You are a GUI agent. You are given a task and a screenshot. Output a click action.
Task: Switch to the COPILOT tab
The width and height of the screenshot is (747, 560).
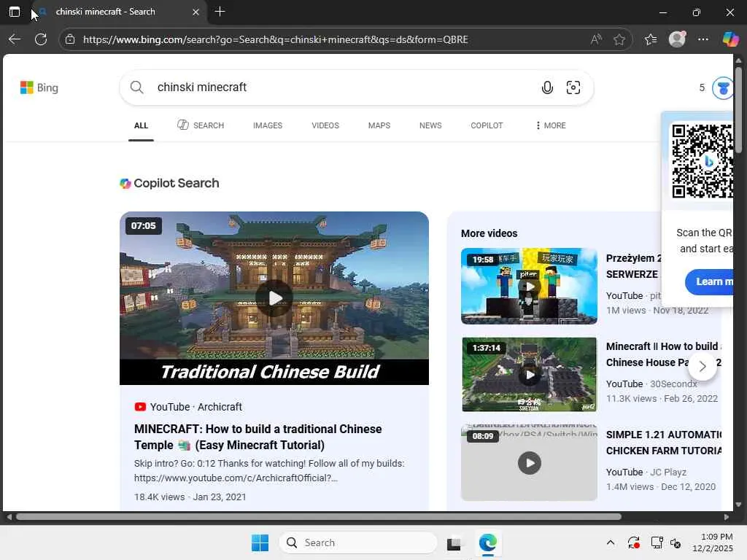coord(487,125)
